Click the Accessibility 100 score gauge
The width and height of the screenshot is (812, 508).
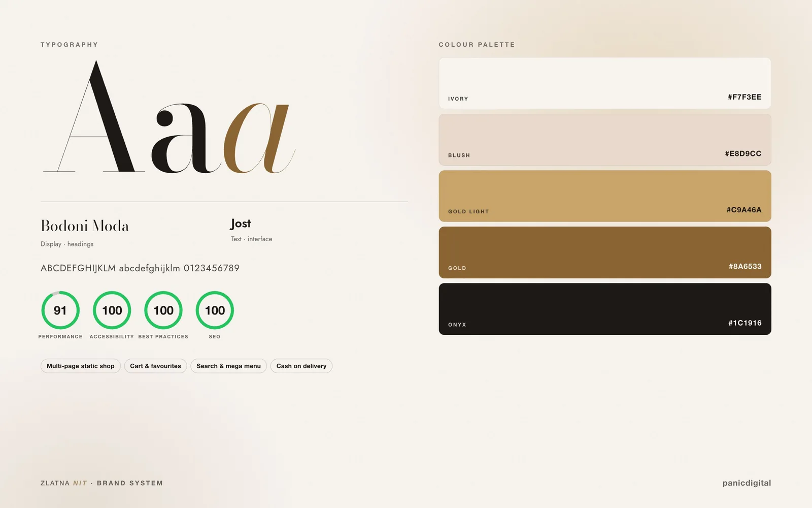(x=112, y=310)
